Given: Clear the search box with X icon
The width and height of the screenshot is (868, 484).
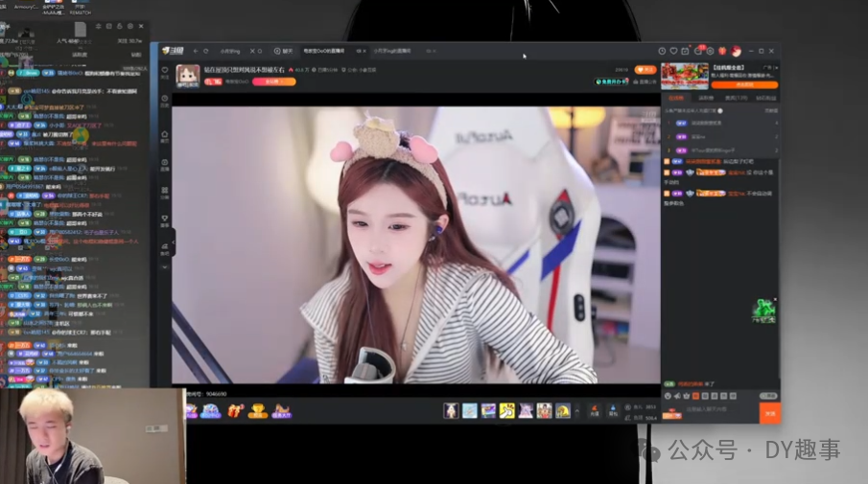Looking at the screenshot, I should click(252, 51).
